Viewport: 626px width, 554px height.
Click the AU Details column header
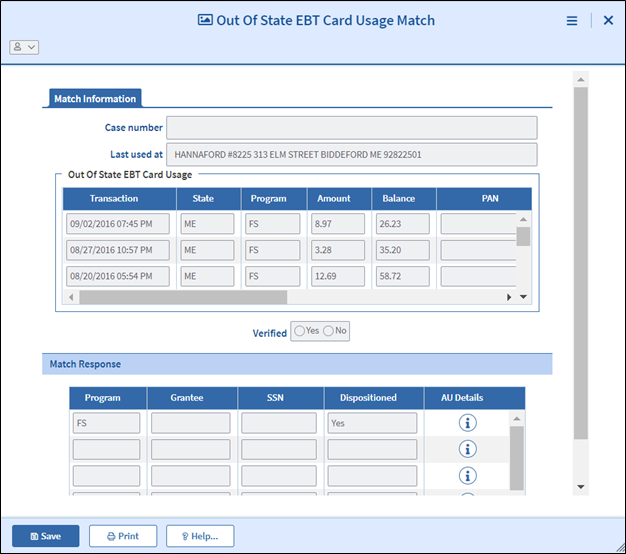pos(475,398)
